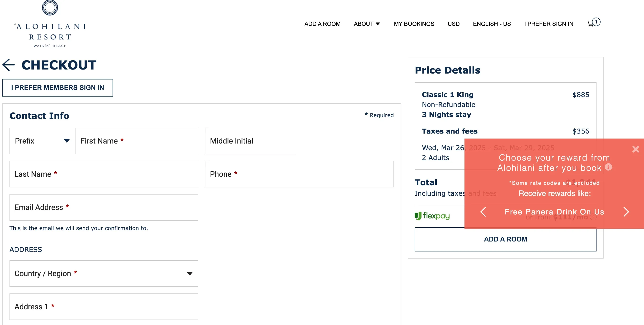Go back using the arrow beside Checkout
This screenshot has width=644, height=325.
(9, 65)
